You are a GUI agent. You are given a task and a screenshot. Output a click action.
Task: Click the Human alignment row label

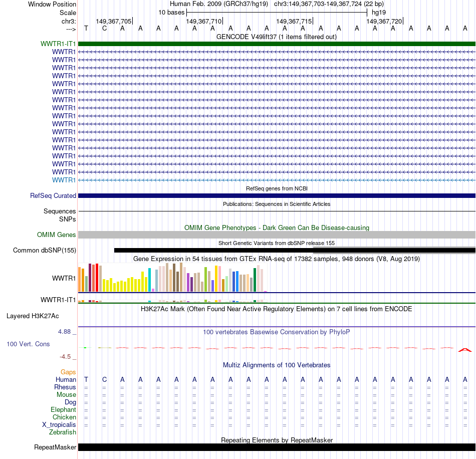click(66, 379)
